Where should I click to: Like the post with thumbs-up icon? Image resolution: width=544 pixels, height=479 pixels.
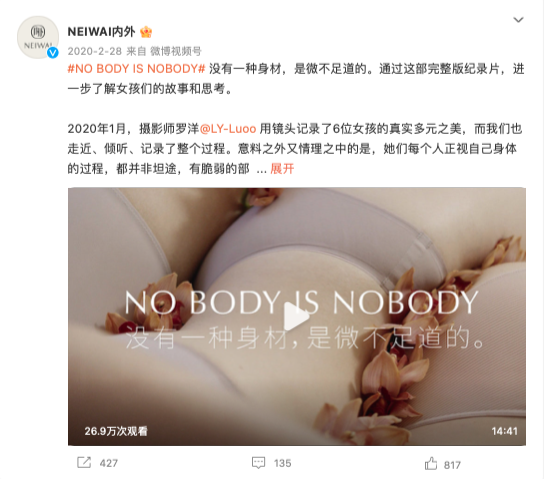tap(431, 463)
